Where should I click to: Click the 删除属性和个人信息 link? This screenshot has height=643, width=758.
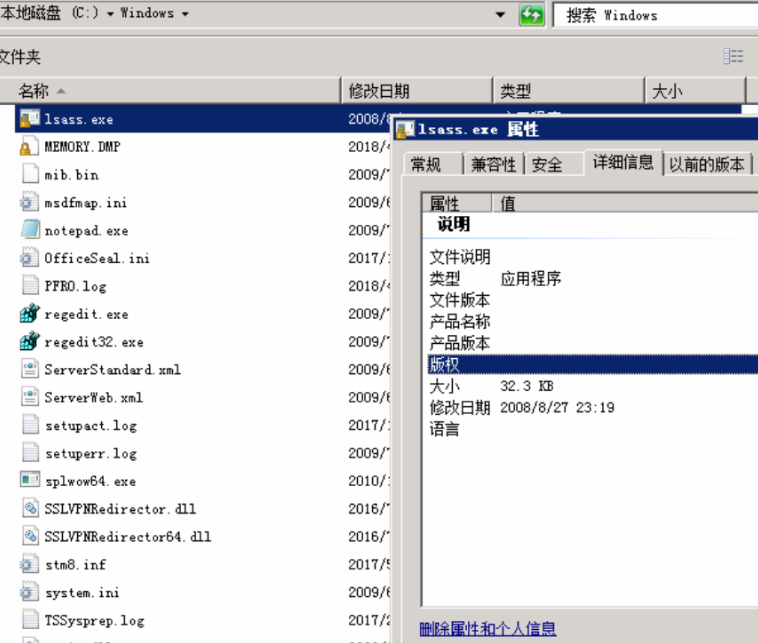pyautogui.click(x=488, y=629)
